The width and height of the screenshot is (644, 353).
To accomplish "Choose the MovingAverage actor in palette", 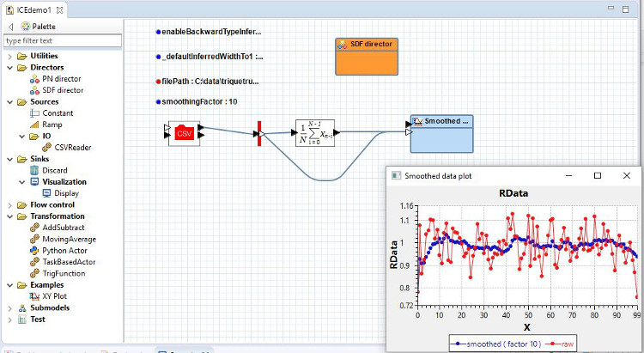I will click(x=69, y=239).
